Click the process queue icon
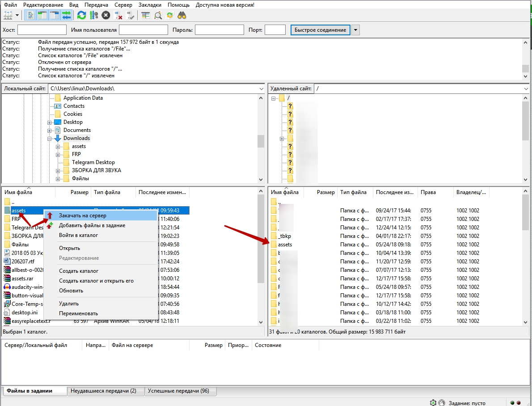The height and width of the screenshot is (406, 532). 93,15
